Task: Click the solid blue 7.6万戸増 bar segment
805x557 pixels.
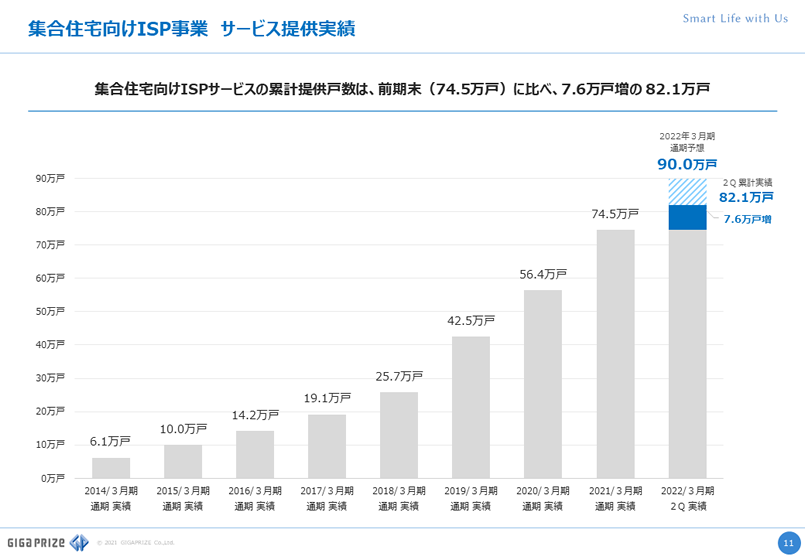Action: [687, 217]
